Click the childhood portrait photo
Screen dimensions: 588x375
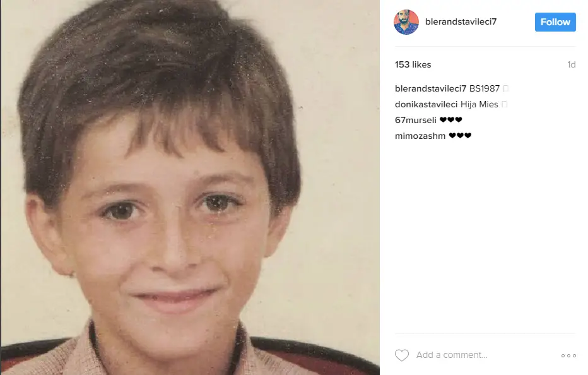click(x=190, y=187)
